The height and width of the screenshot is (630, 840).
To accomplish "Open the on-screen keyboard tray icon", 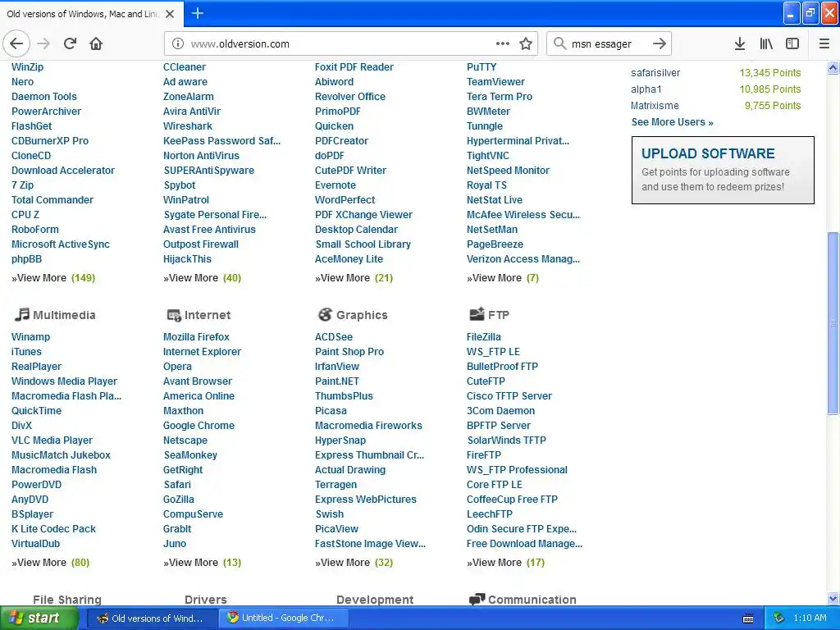I will 748,619.
